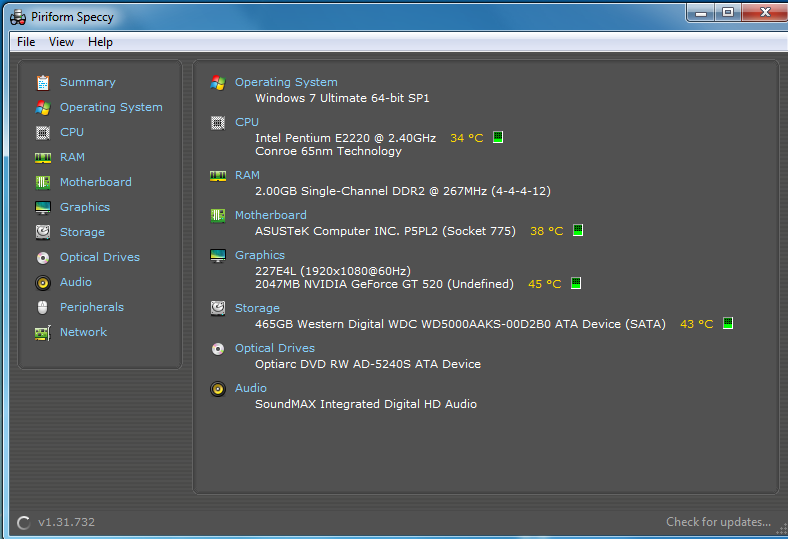Click the green temperature indicator next to 34 °C

pyautogui.click(x=498, y=137)
